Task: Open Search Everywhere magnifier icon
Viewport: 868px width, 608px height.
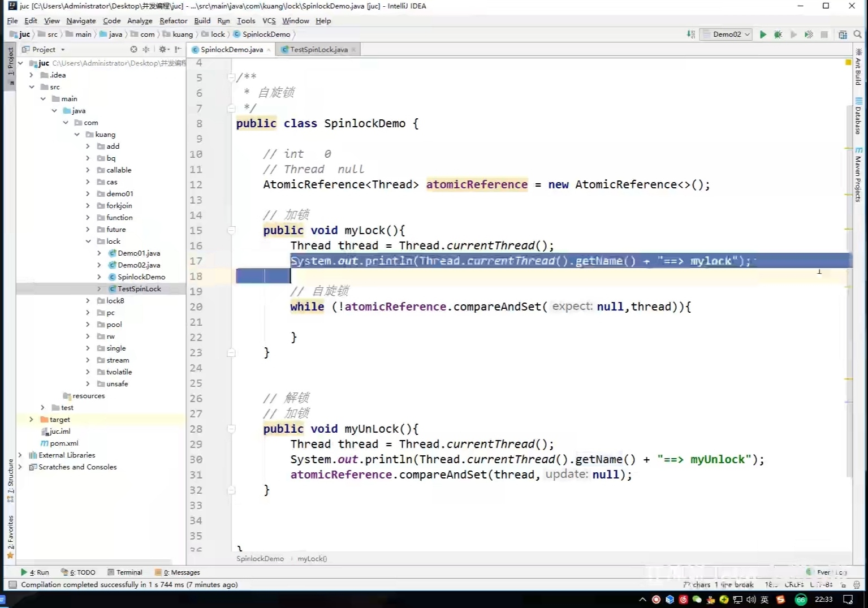Action: 858,35
